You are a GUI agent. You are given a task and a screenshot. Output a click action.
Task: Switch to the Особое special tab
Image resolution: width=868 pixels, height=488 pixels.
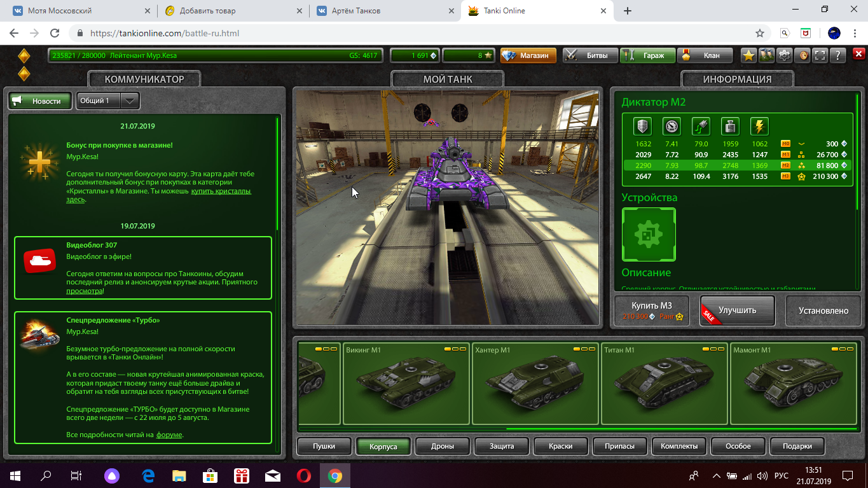(738, 446)
